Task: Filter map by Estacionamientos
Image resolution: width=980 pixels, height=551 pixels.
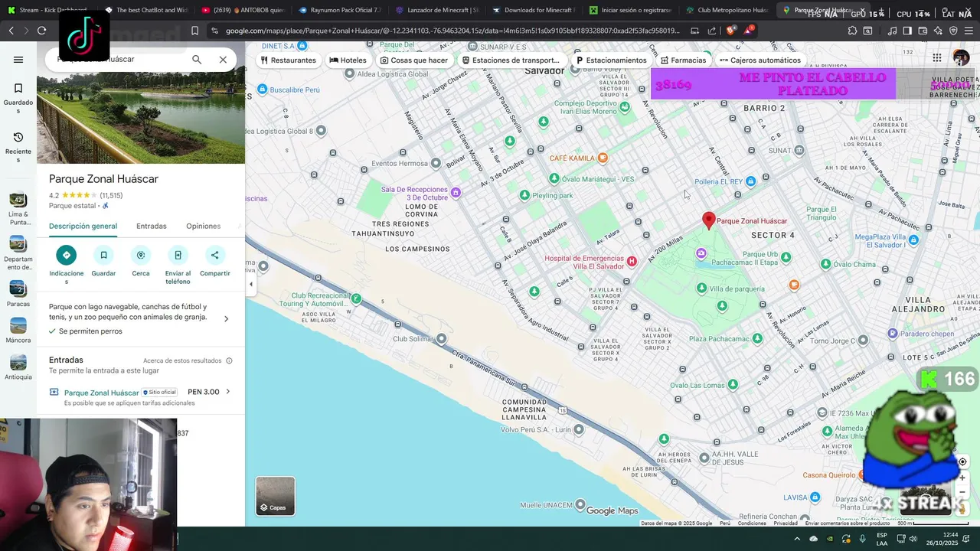Action: pos(611,60)
